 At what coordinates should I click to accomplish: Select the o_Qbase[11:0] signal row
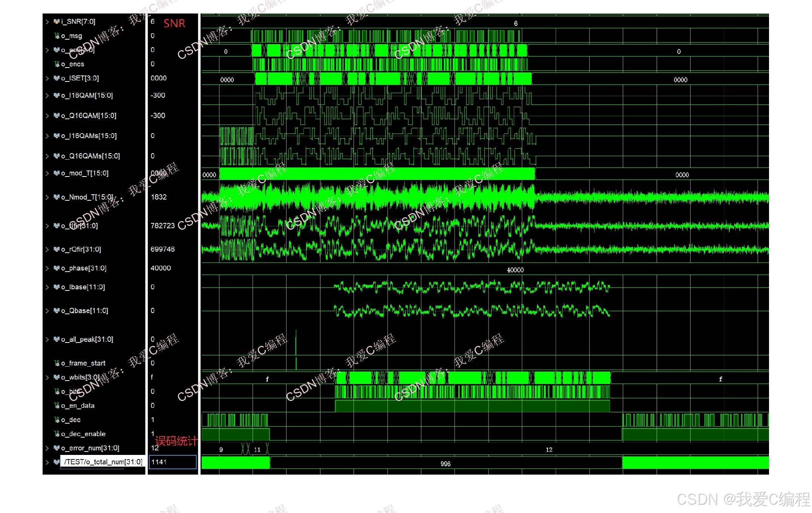pos(84,311)
